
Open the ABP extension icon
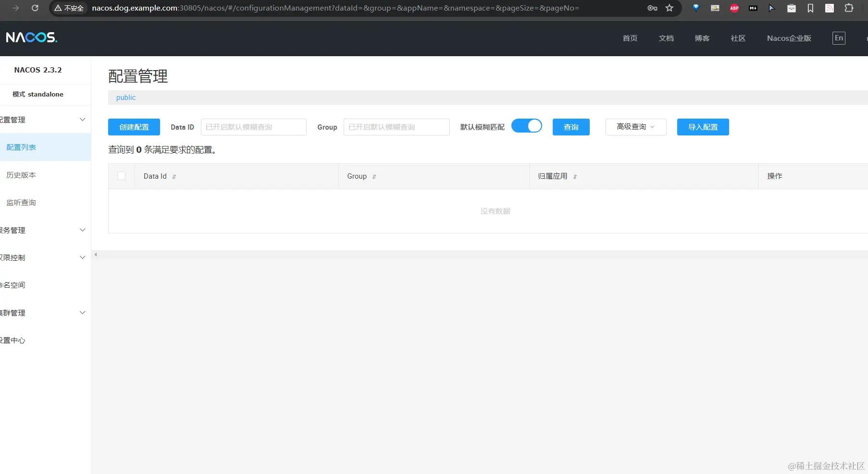[x=734, y=8]
